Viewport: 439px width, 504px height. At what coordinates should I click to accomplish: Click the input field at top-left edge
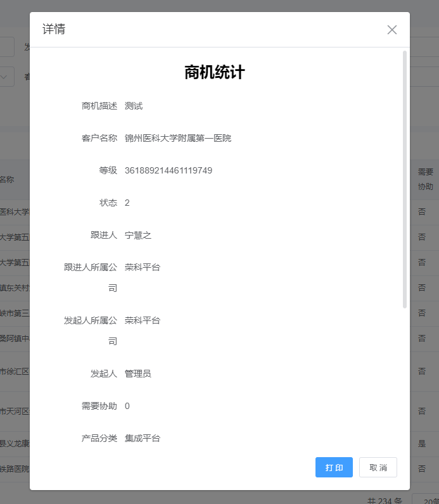[x=6, y=47]
